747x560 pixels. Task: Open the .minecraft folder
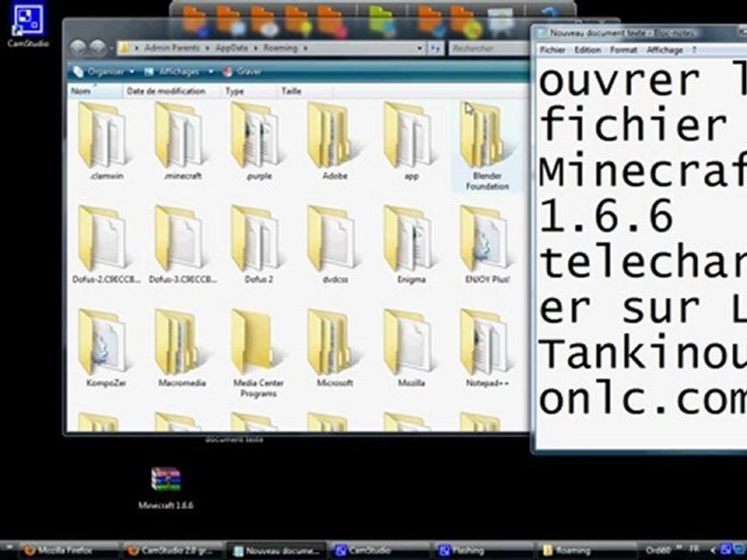pyautogui.click(x=182, y=141)
